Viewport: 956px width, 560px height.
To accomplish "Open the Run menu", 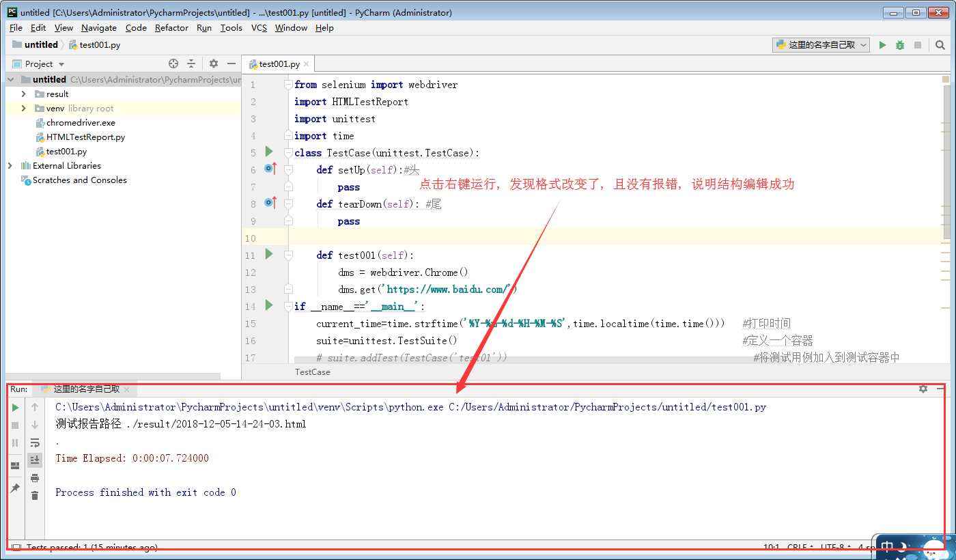I will (204, 28).
